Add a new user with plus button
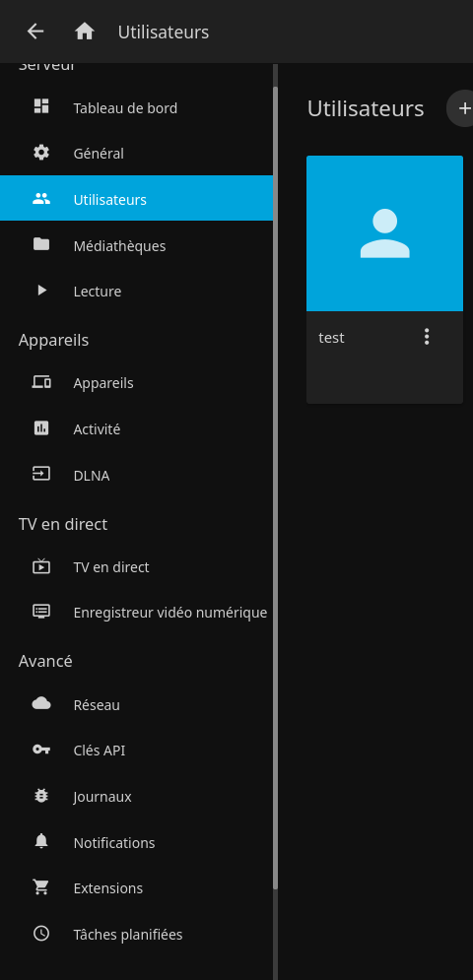Viewport: 473px width, 980px height. point(463,108)
